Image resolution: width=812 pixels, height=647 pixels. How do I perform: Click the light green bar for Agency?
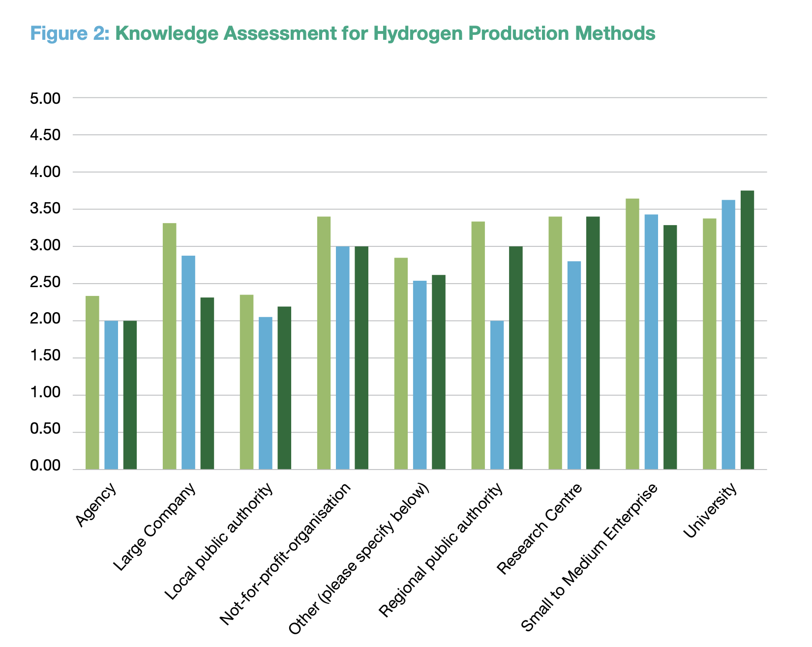click(x=92, y=383)
